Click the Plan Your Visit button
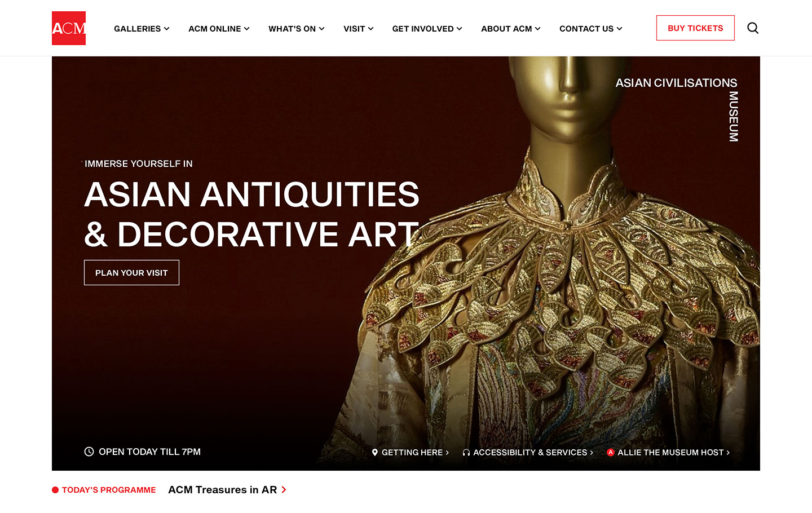 131,273
